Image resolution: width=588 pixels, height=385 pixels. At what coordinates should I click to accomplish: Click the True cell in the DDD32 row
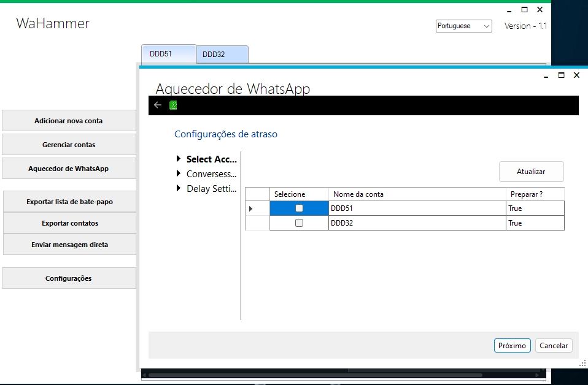[535, 223]
